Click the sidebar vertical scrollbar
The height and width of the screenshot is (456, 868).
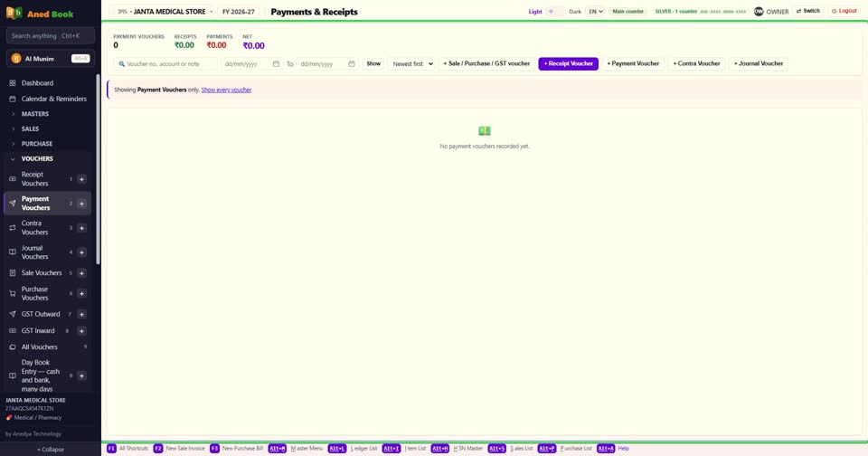click(98, 169)
